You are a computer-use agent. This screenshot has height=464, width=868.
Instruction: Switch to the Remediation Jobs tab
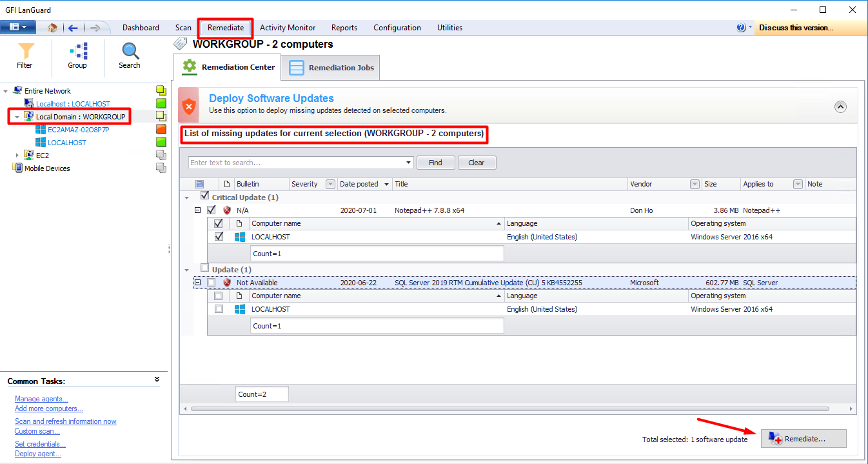tap(330, 67)
